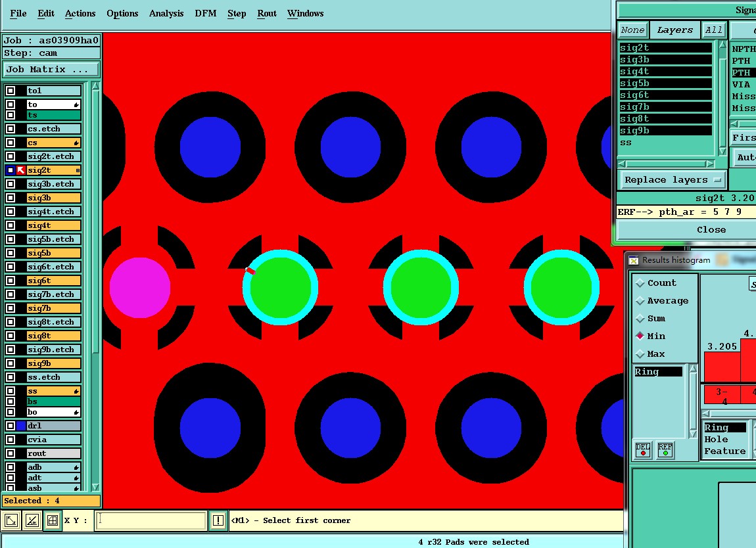Click the zoom-area icon in bottom toolbar

tap(11, 520)
